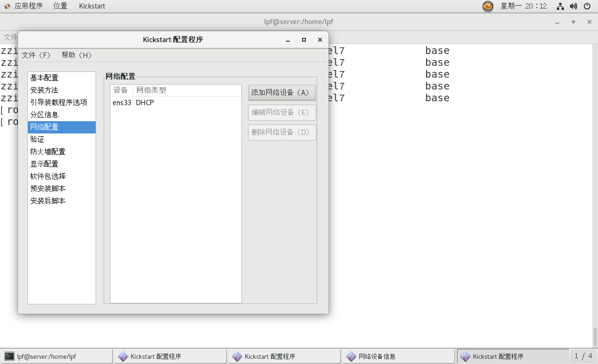Click the active Kickstart 配置程序 taskbar entry
598x364 pixels.
click(x=513, y=356)
